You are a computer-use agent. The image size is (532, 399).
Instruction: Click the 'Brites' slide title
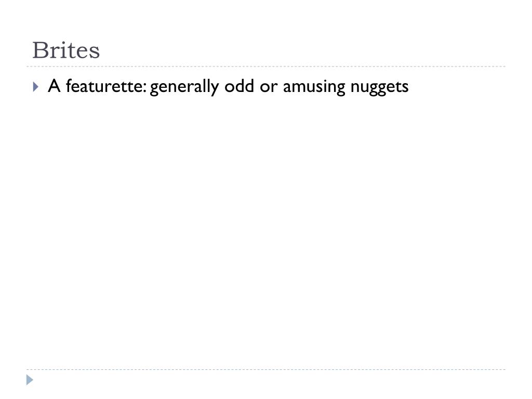(x=66, y=50)
